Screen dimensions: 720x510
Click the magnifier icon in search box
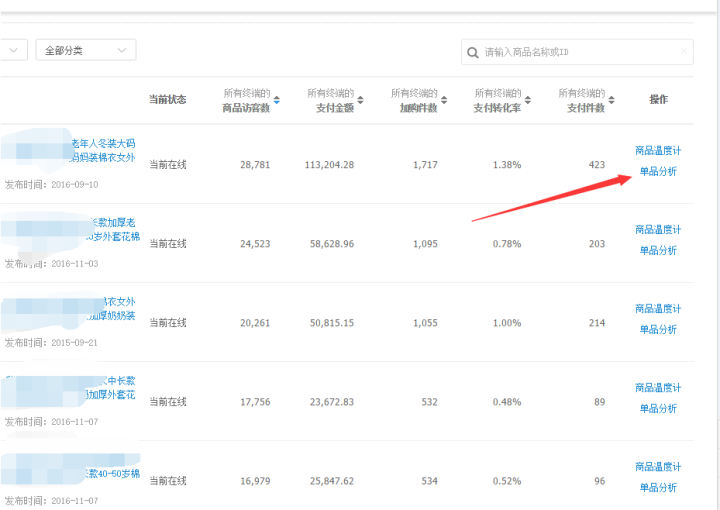click(471, 52)
